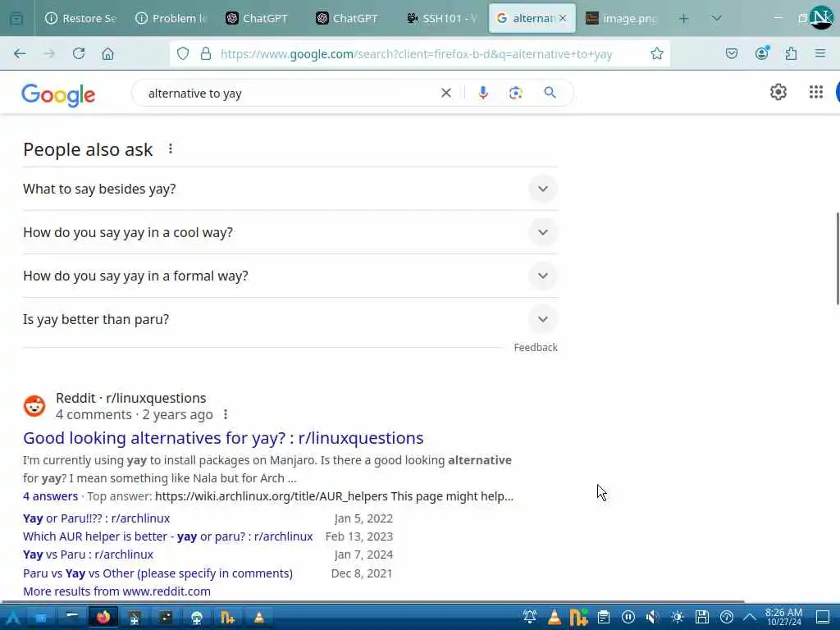Screen dimensions: 840x630
Task: Open the clock showing 8:26 AM
Action: pos(783,617)
